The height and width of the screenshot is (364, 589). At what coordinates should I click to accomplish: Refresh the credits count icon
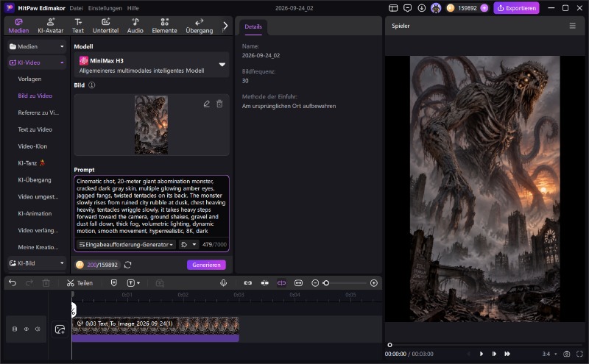(x=127, y=265)
